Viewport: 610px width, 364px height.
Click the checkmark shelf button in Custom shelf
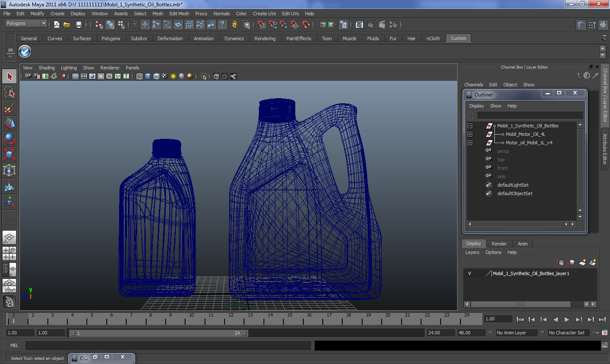tap(25, 52)
